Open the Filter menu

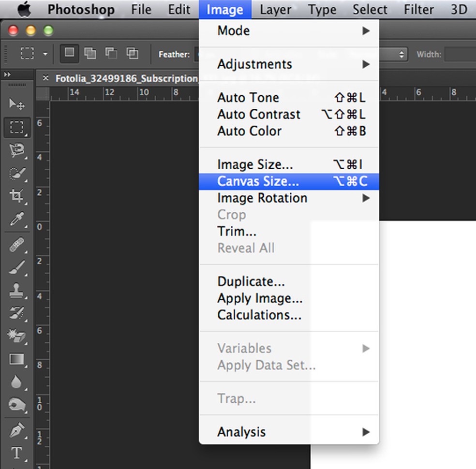click(x=418, y=9)
